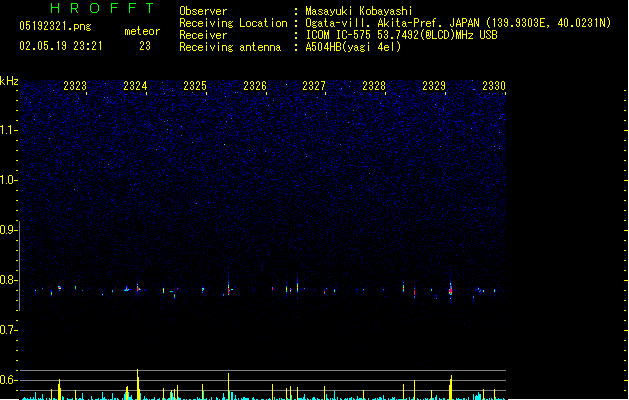Image resolution: width=629 pixels, height=400 pixels.
Task: Click the 0.6 frequency axis label
Action: click(7, 380)
